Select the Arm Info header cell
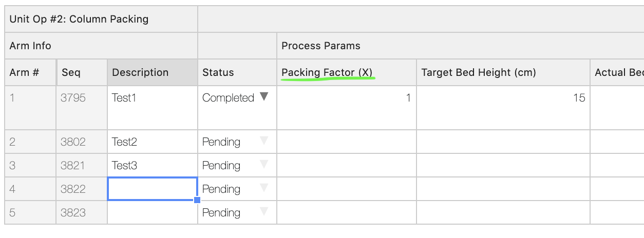The height and width of the screenshot is (238, 644). 101,46
